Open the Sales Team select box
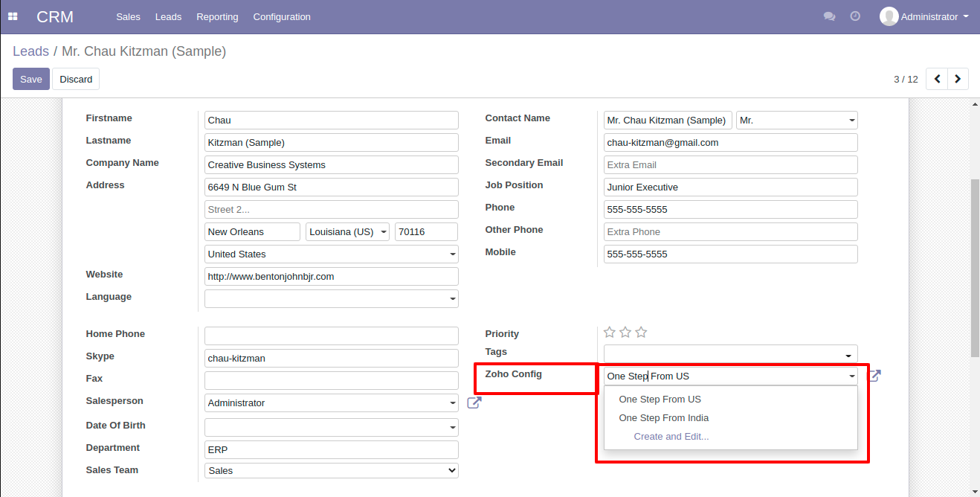The height and width of the screenshot is (497, 980). [x=332, y=470]
